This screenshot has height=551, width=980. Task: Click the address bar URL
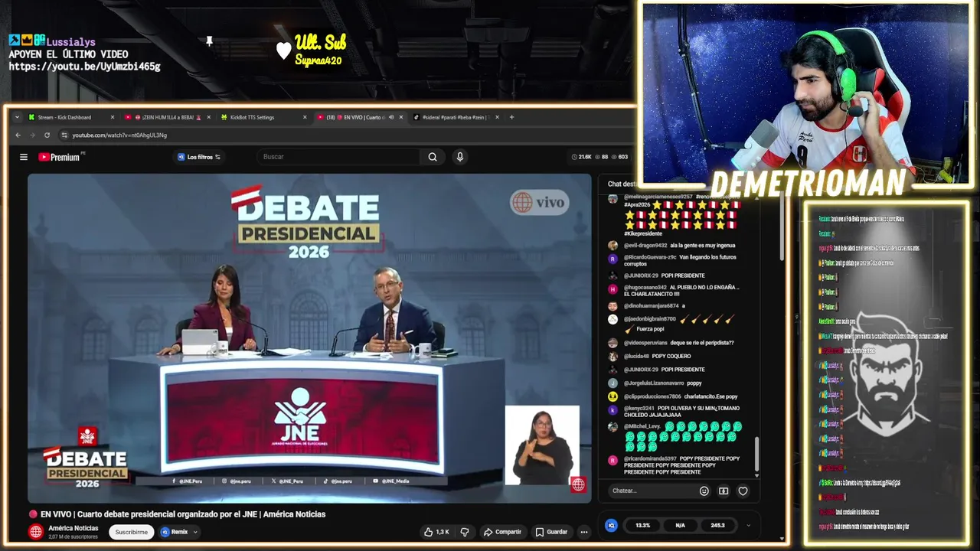point(119,135)
